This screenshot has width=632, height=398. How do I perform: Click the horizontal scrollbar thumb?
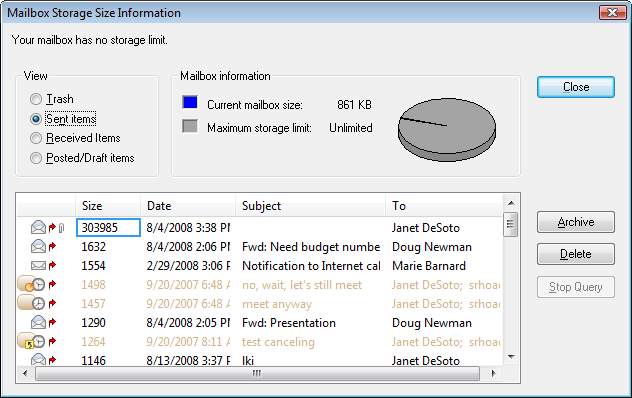[x=257, y=373]
